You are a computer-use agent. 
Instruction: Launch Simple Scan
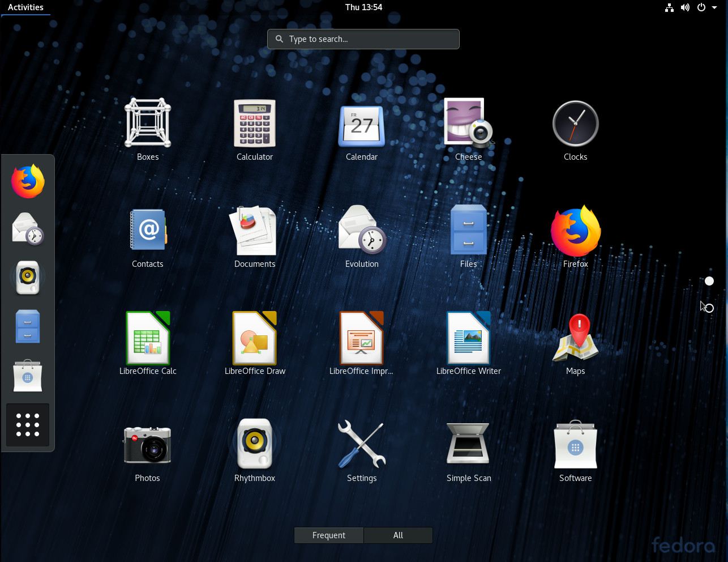click(469, 451)
